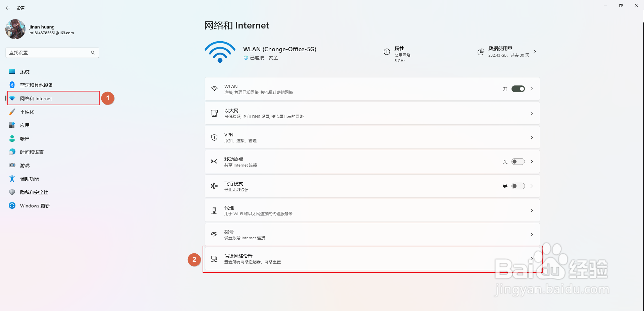Open the Personalization settings section
Screen dimensions: 644x311
click(x=27, y=112)
